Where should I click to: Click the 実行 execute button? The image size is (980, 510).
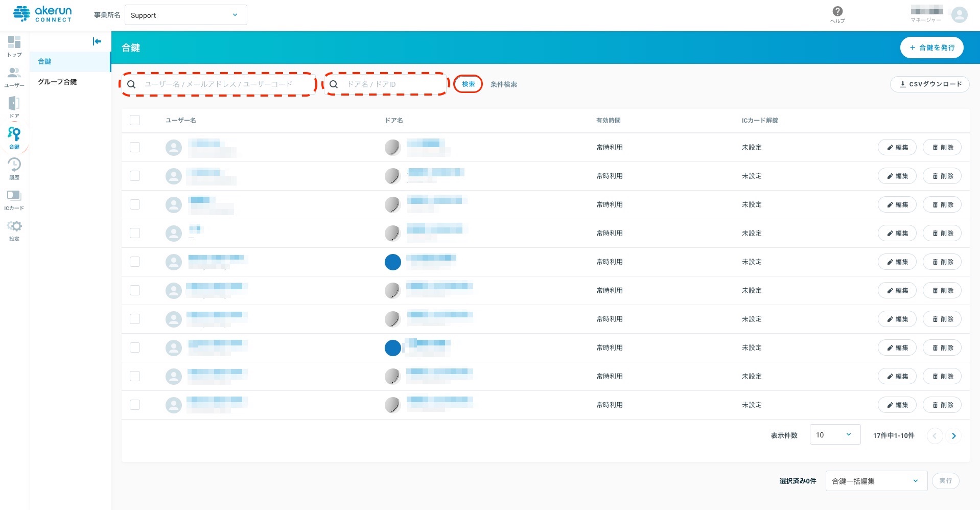(x=946, y=481)
